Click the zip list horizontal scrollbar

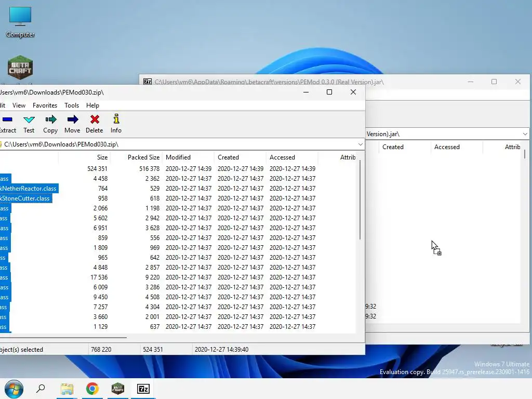pyautogui.click(x=63, y=338)
